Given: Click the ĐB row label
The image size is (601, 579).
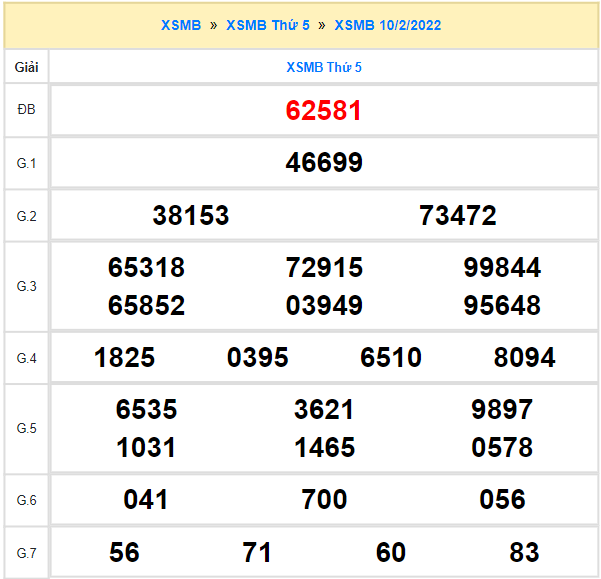Looking at the screenshot, I should click(26, 110).
